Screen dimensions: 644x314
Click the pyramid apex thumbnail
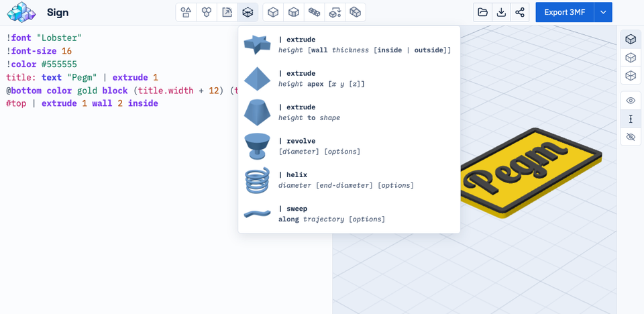click(257, 78)
